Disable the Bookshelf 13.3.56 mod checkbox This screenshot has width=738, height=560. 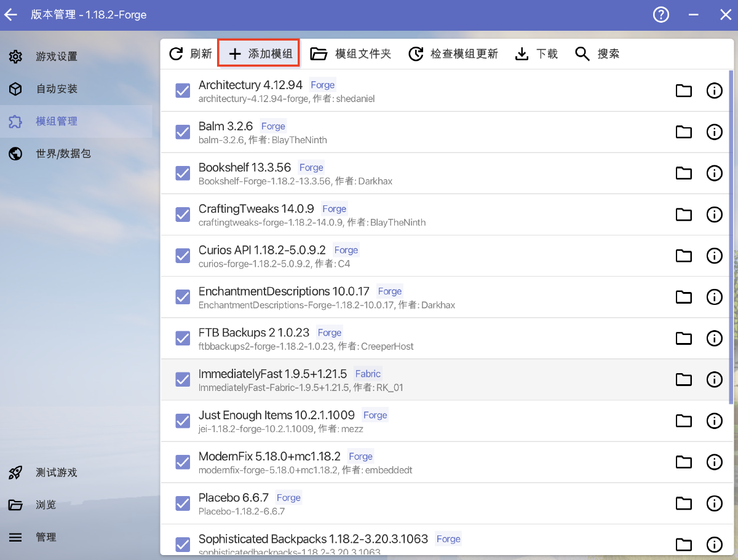(183, 173)
